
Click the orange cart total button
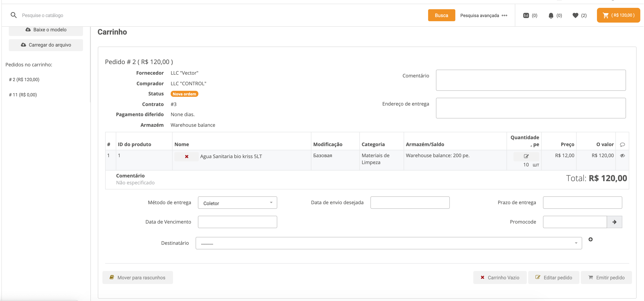click(x=618, y=15)
